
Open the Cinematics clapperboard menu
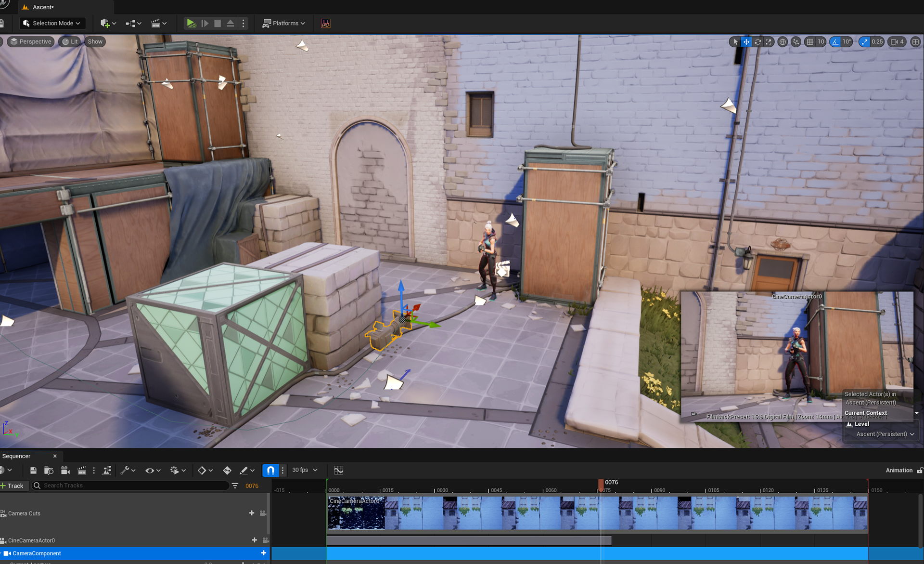click(159, 23)
